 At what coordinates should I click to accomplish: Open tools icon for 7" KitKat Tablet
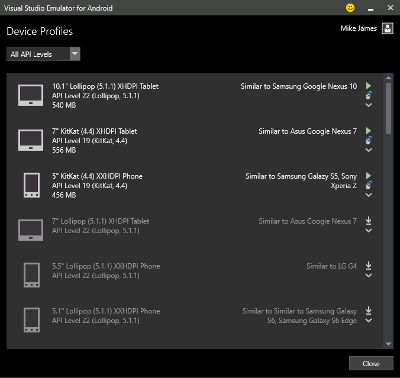[368, 141]
